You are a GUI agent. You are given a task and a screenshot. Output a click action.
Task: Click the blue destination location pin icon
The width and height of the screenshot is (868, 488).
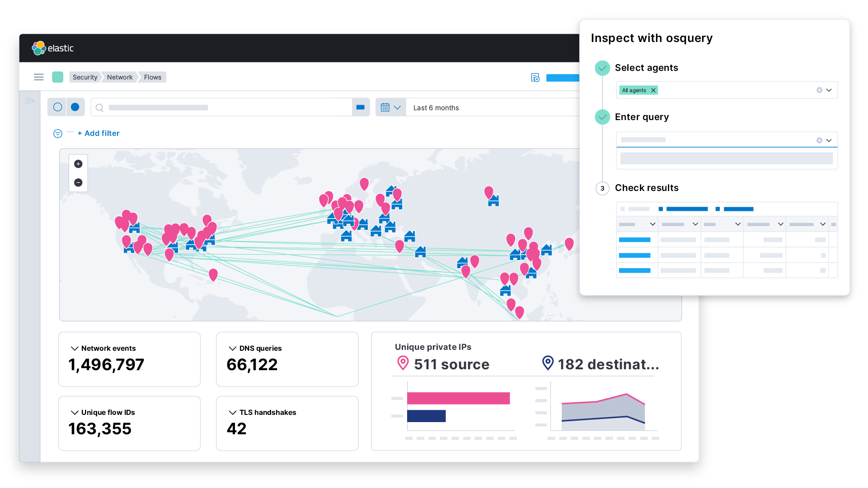(548, 363)
